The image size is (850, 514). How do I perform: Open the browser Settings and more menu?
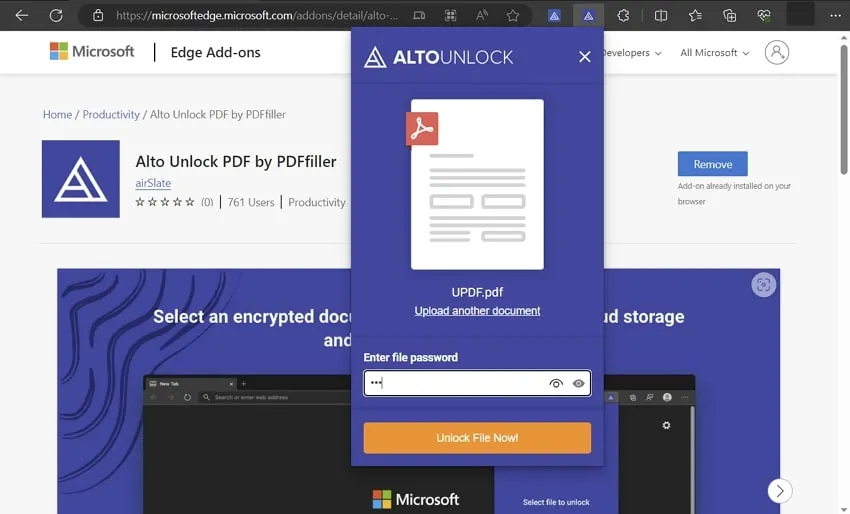click(835, 16)
